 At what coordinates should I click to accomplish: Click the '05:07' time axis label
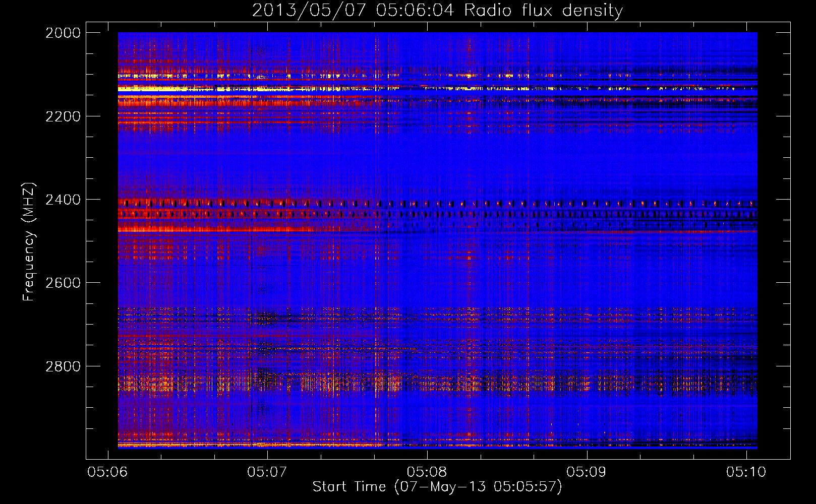tap(267, 472)
